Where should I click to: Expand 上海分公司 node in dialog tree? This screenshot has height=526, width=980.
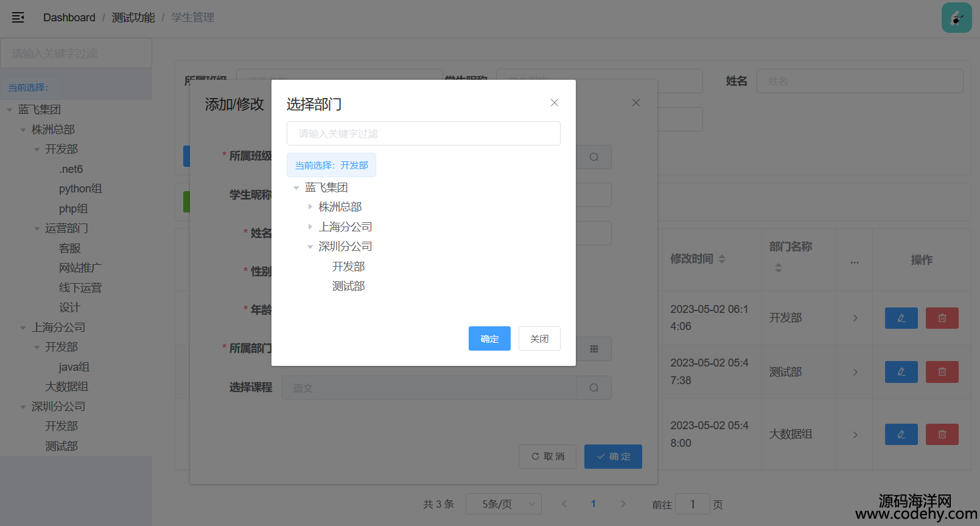coord(310,227)
